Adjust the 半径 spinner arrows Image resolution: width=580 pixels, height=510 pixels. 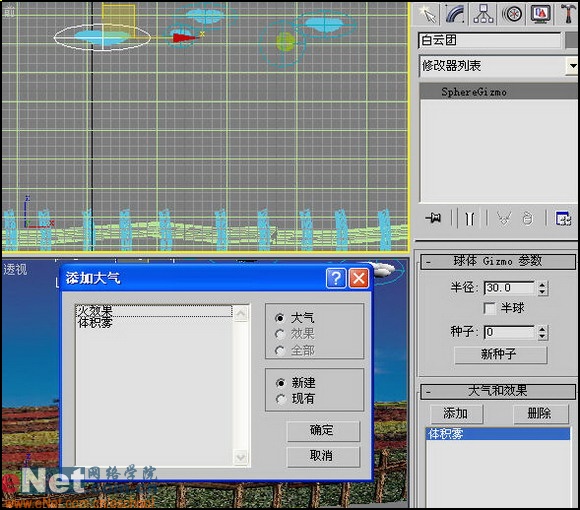coord(542,288)
